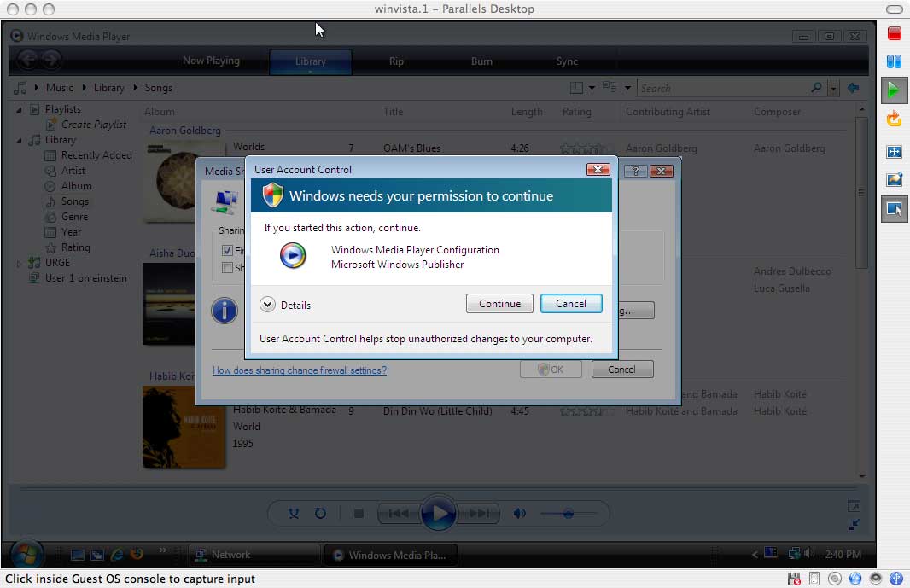Click the search magnifier icon in Media Player
The width and height of the screenshot is (910, 588).
coord(817,88)
